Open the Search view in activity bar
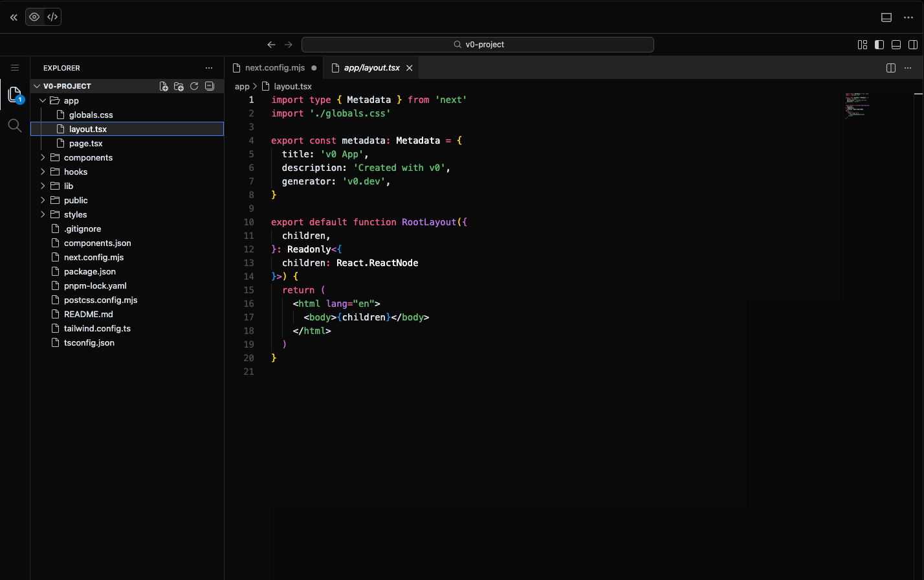This screenshot has height=580, width=924. coord(14,126)
